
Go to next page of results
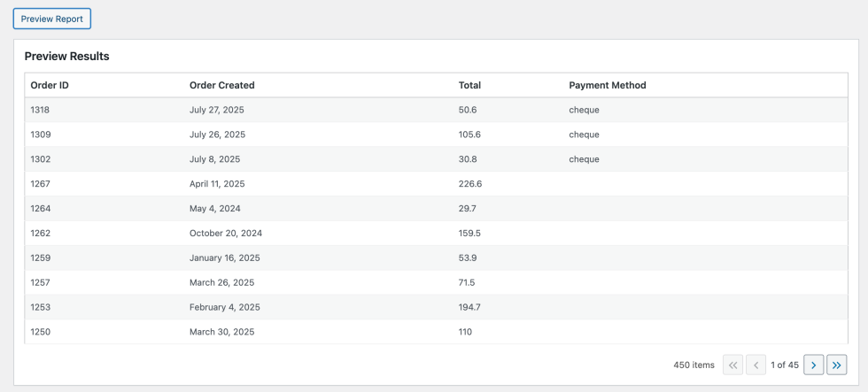pyautogui.click(x=813, y=365)
